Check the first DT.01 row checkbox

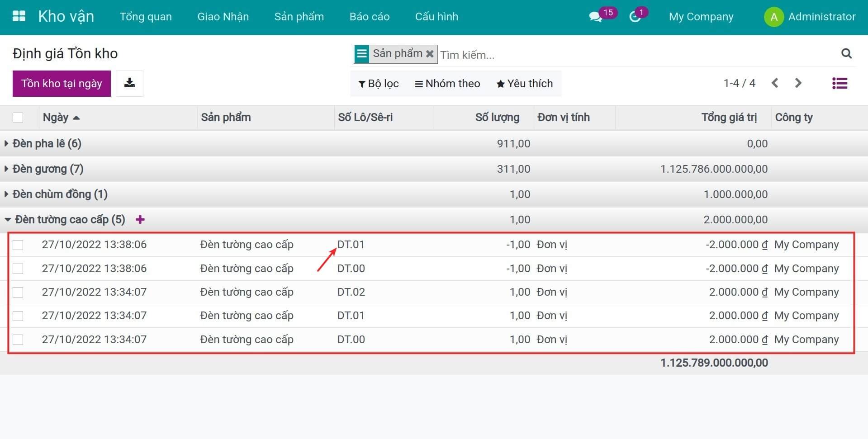click(x=18, y=245)
